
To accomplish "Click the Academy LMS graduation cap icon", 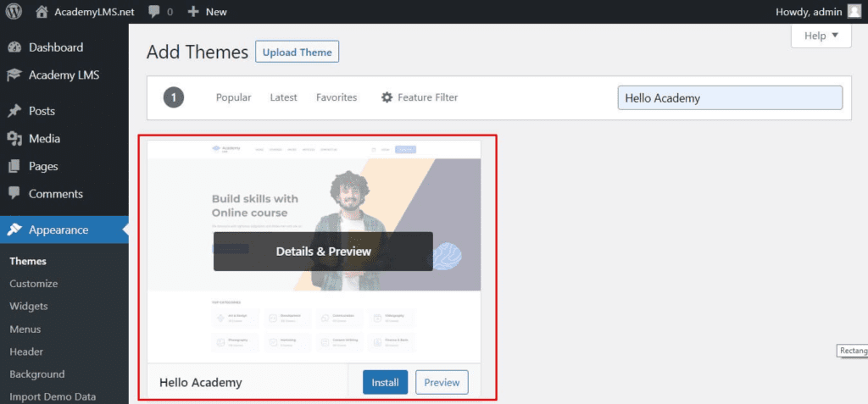I will [14, 75].
